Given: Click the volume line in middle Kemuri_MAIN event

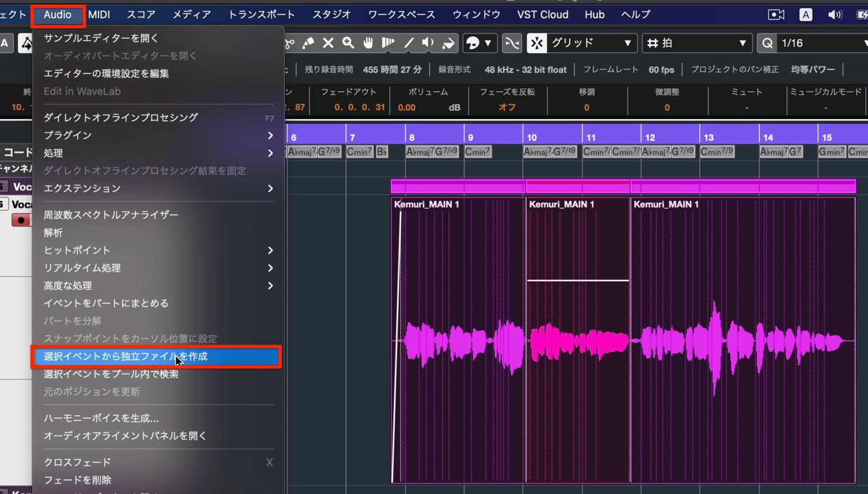Looking at the screenshot, I should (578, 280).
